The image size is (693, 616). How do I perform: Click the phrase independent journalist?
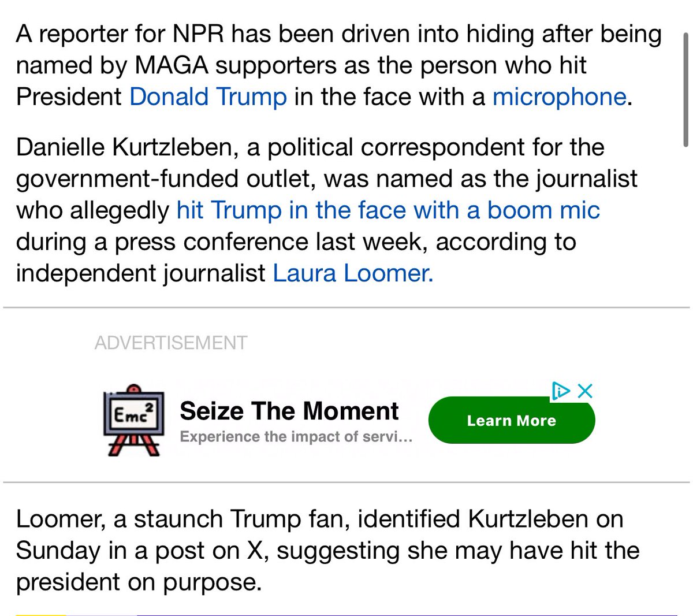[140, 273]
